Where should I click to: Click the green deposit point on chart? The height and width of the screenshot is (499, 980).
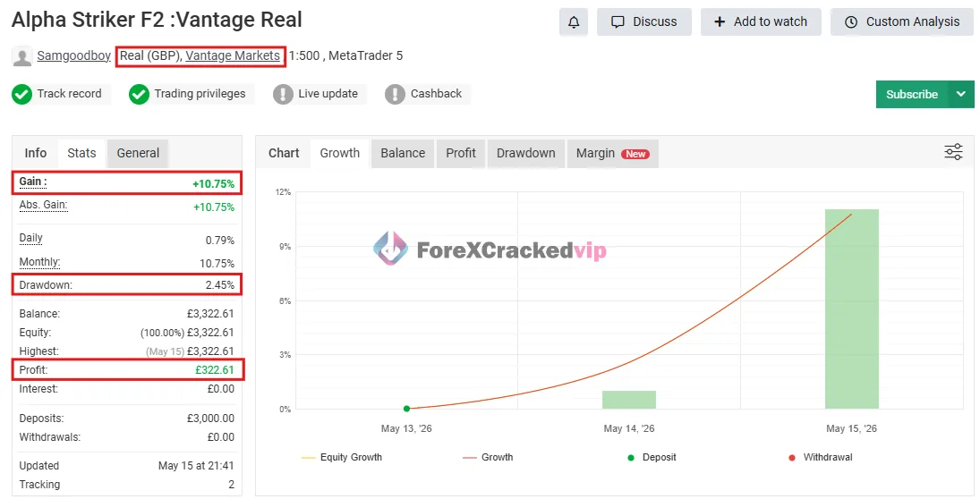click(407, 409)
